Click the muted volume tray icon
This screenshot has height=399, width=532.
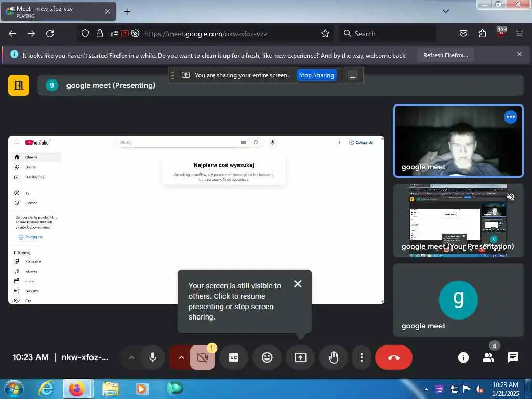point(480,389)
